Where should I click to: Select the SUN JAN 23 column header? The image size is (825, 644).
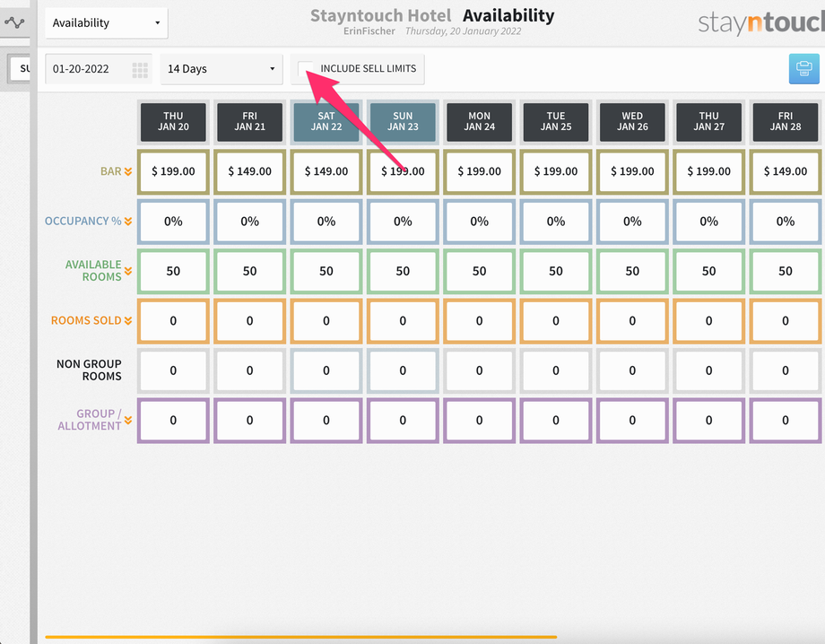(x=403, y=122)
